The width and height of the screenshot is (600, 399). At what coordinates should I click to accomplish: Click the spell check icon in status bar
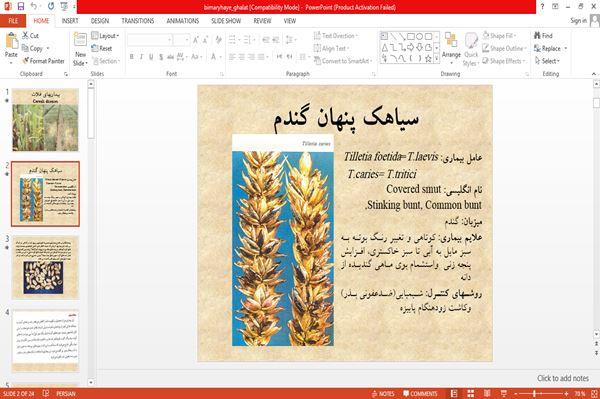click(46, 393)
